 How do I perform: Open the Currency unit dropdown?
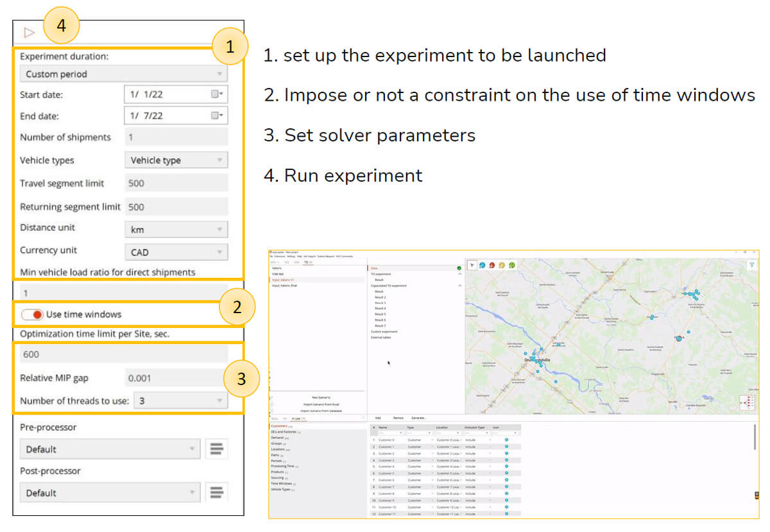175,252
